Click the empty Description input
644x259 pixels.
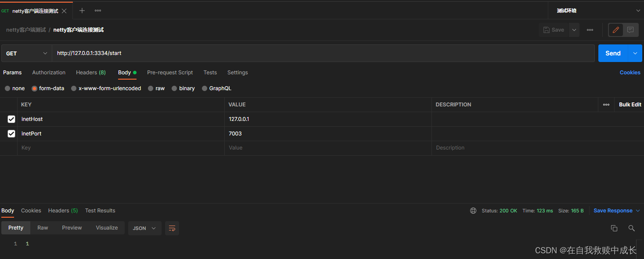538,148
